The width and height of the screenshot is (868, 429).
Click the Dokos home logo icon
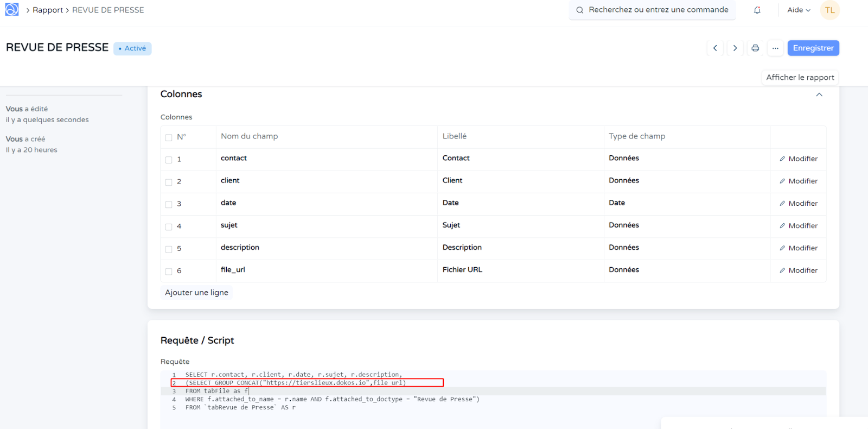tap(12, 10)
